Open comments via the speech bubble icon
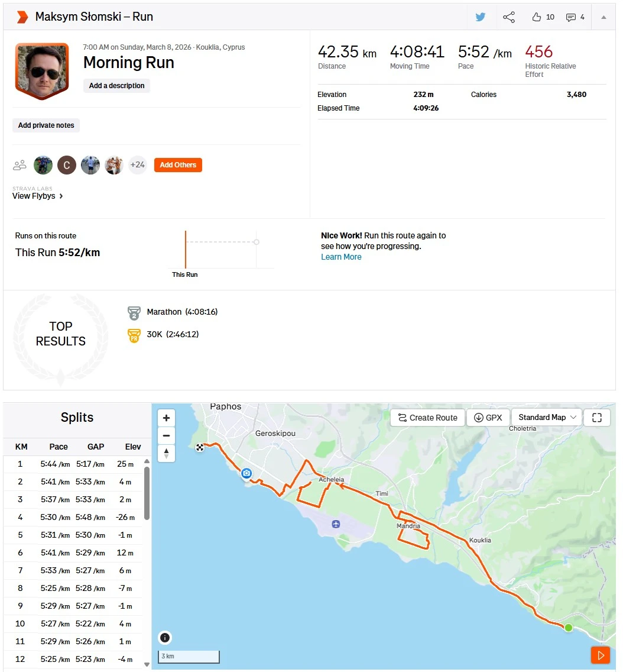The image size is (623, 672). pos(570,17)
